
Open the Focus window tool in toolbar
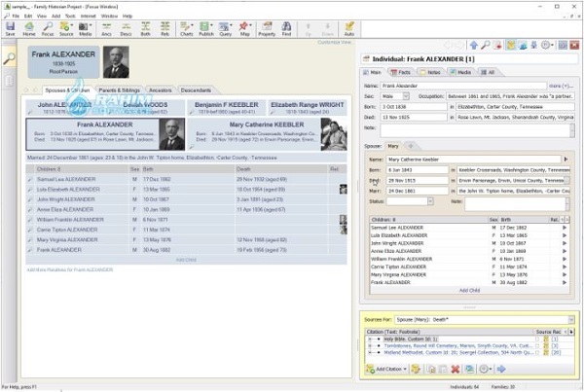point(48,28)
